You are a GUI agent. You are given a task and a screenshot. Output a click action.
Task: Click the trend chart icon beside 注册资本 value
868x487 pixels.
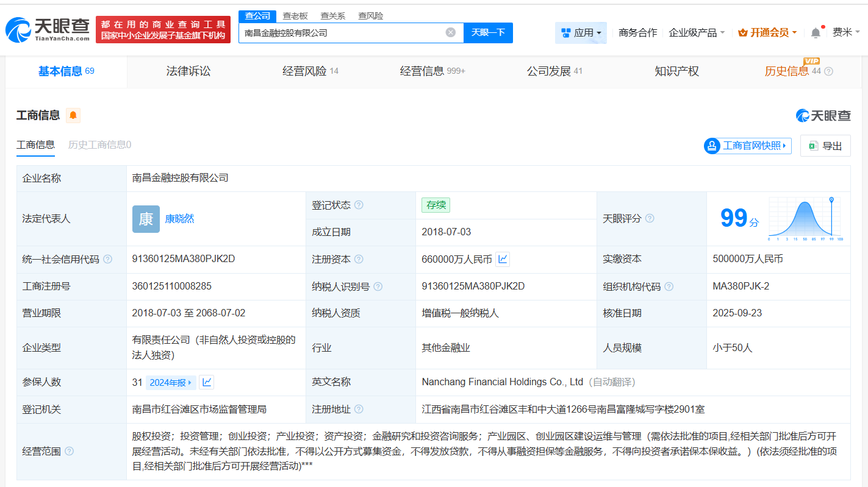pos(503,258)
